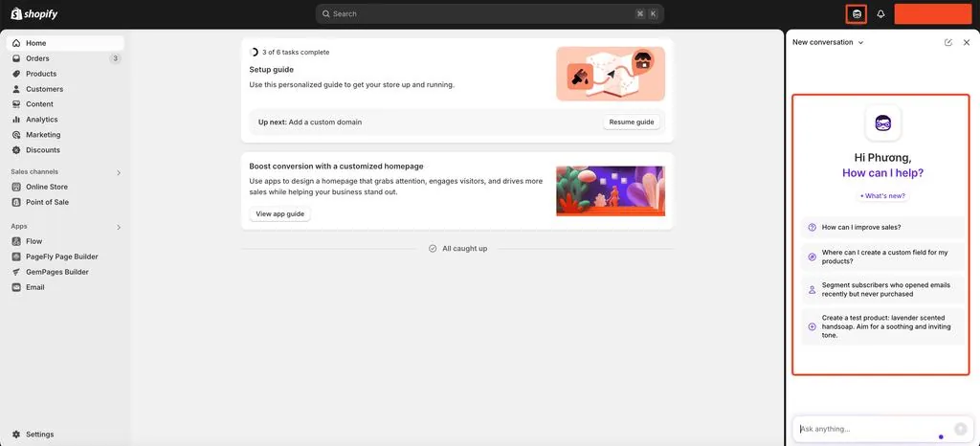The width and height of the screenshot is (980, 446).
Task: Focus the top Search field
Action: click(x=489, y=13)
